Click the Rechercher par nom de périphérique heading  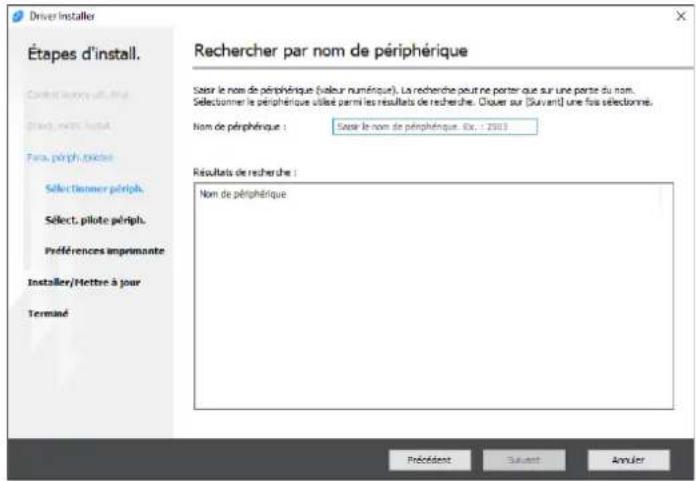coord(331,51)
